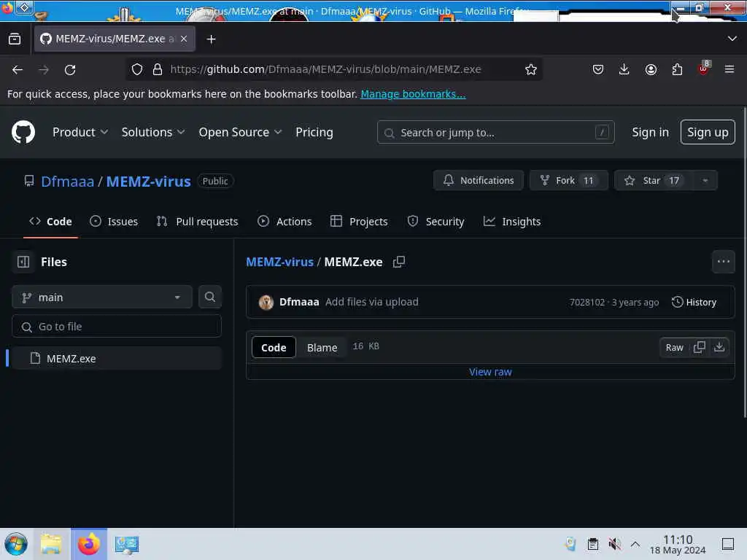Screen dimensions: 747x560
Task: Open the Security tab
Action: [x=436, y=222]
